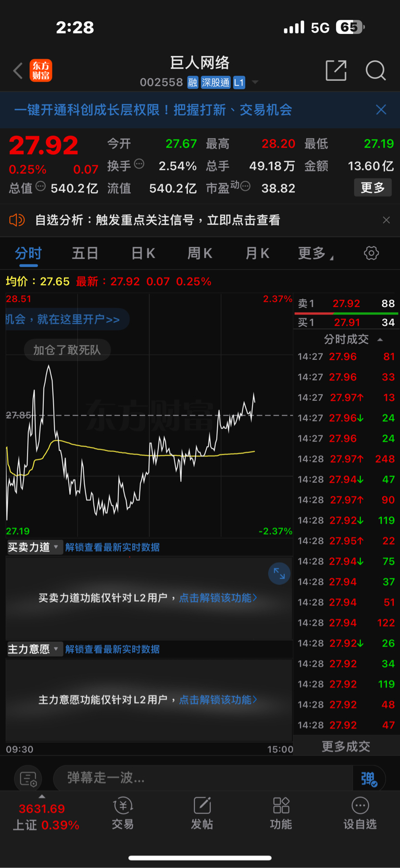Open the 功能 functions icon

click(x=281, y=814)
